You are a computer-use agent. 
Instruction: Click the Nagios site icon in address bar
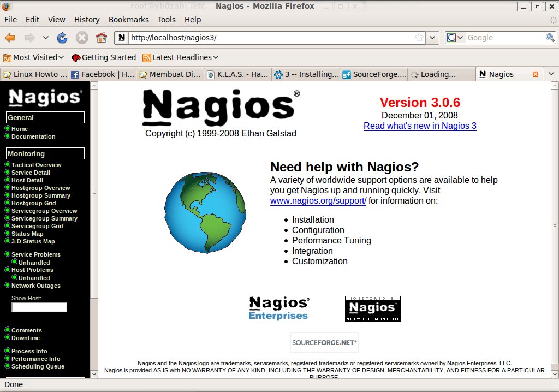[122, 38]
